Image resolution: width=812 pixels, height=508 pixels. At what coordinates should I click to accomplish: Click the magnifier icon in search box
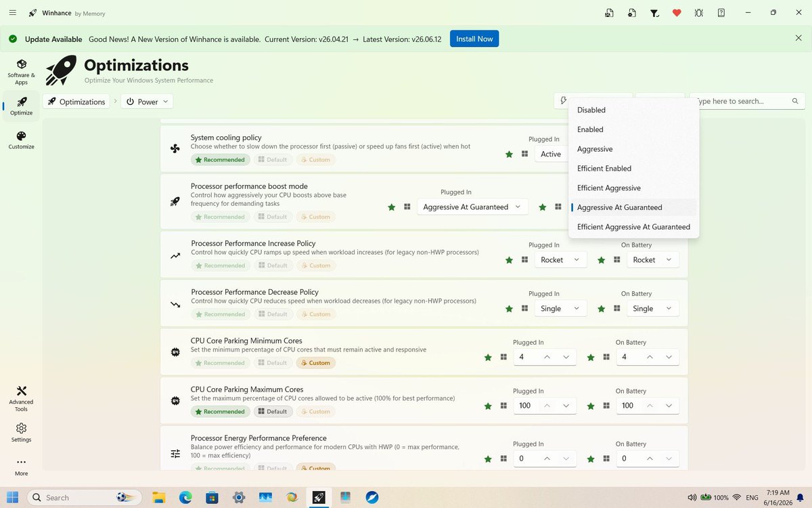tap(795, 102)
